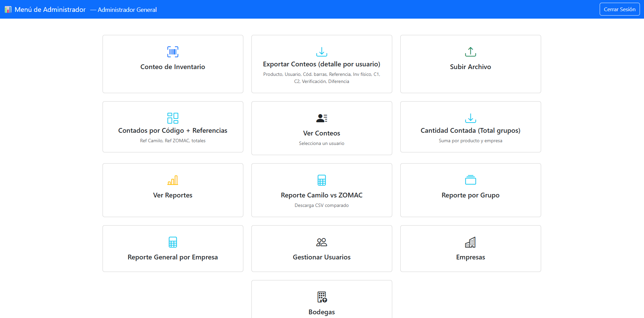Click the stacked box icon above Reporte por Grupo
644x318 pixels.
470,180
